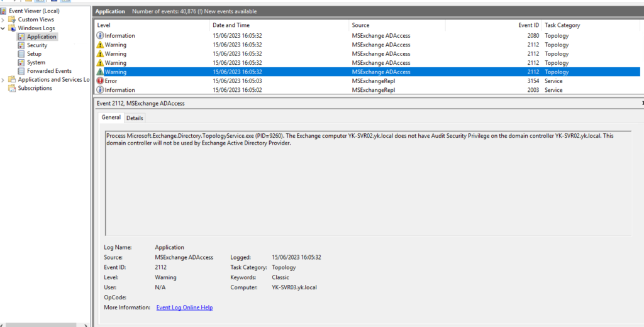Click the Event Viewer (Local) root icon
Image resolution: width=644 pixels, height=327 pixels.
click(4, 11)
